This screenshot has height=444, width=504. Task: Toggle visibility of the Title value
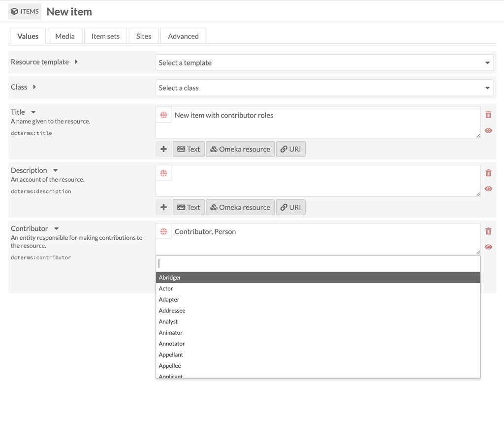click(488, 130)
